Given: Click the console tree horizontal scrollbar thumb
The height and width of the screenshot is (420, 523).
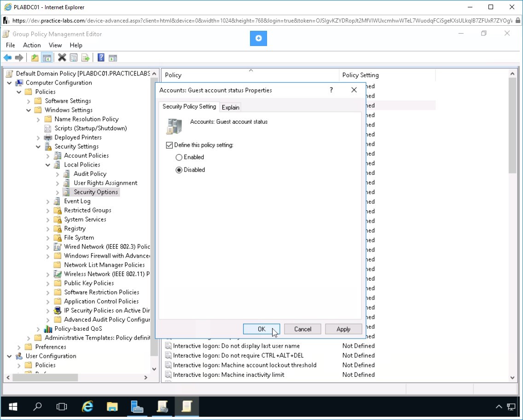Looking at the screenshot, I should [x=46, y=377].
